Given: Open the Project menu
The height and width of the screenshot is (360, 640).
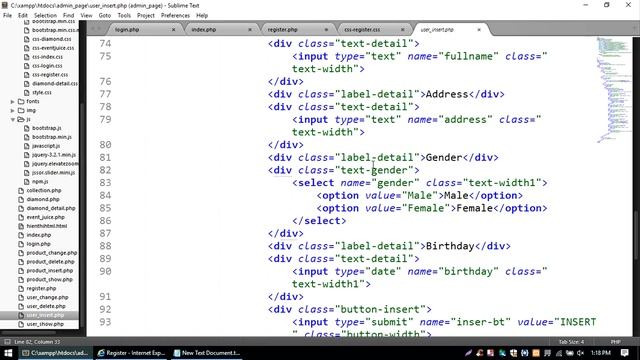Looking at the screenshot, I should tap(145, 16).
